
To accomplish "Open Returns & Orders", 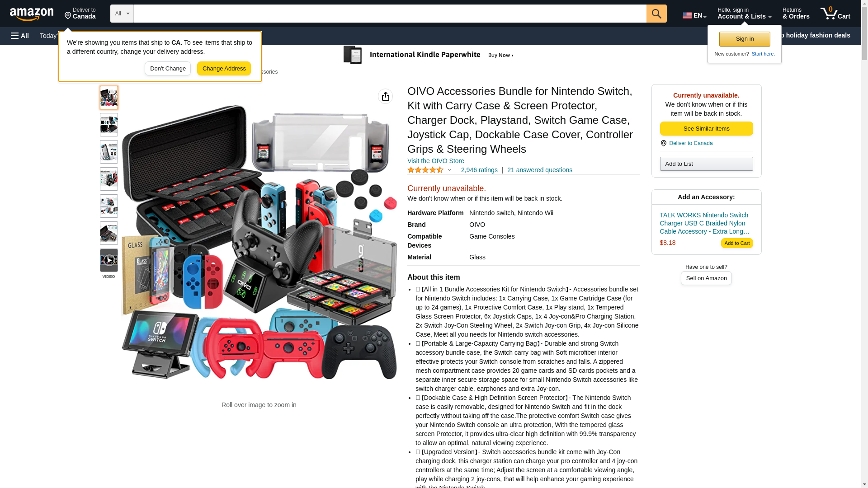I will click(796, 14).
